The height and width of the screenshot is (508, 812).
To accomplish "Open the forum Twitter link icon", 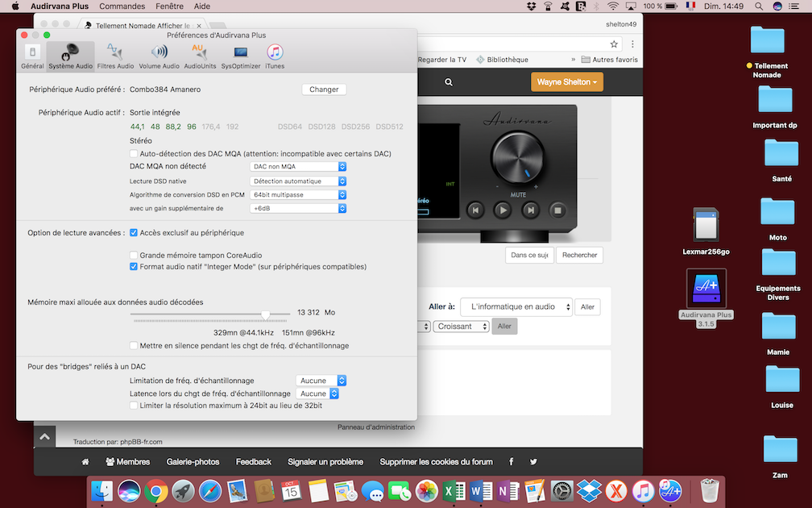I will tap(533, 461).
